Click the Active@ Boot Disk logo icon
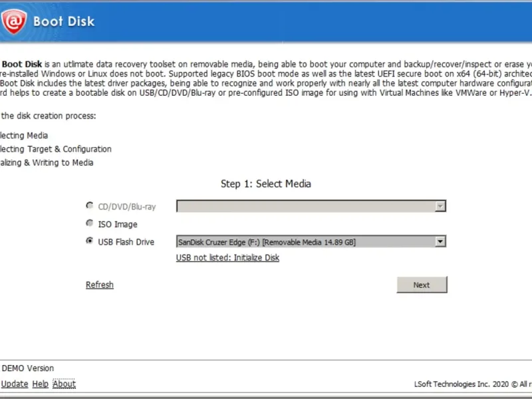 [x=13, y=21]
